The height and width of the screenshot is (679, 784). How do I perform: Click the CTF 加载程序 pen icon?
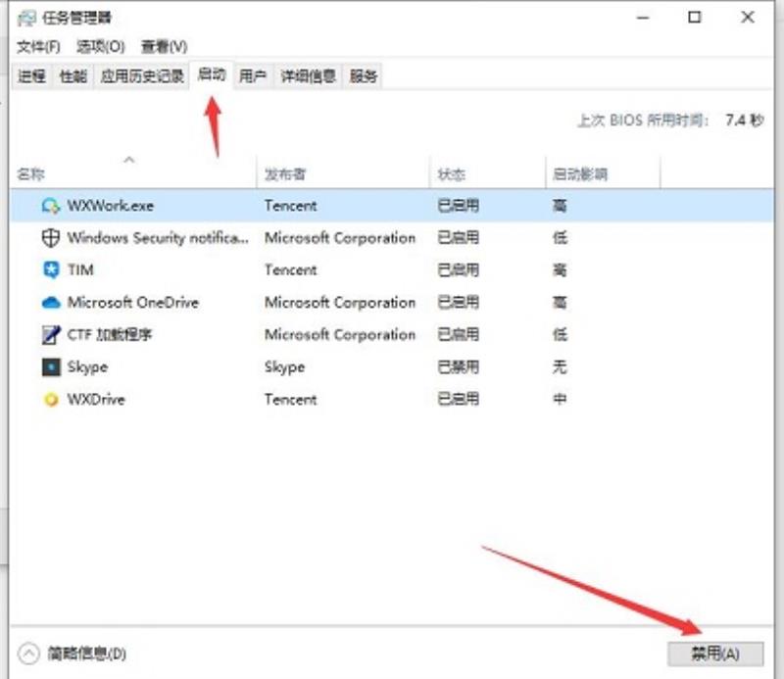click(51, 334)
